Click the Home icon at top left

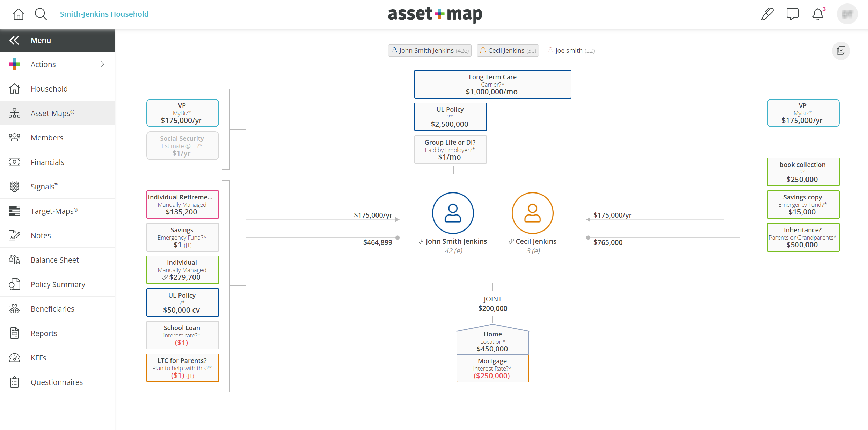tap(18, 14)
